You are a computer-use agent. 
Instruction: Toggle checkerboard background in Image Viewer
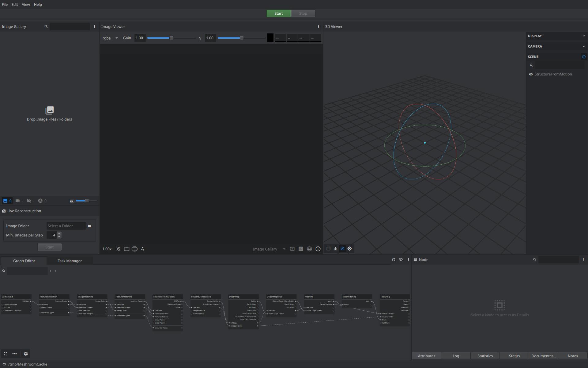point(118,249)
